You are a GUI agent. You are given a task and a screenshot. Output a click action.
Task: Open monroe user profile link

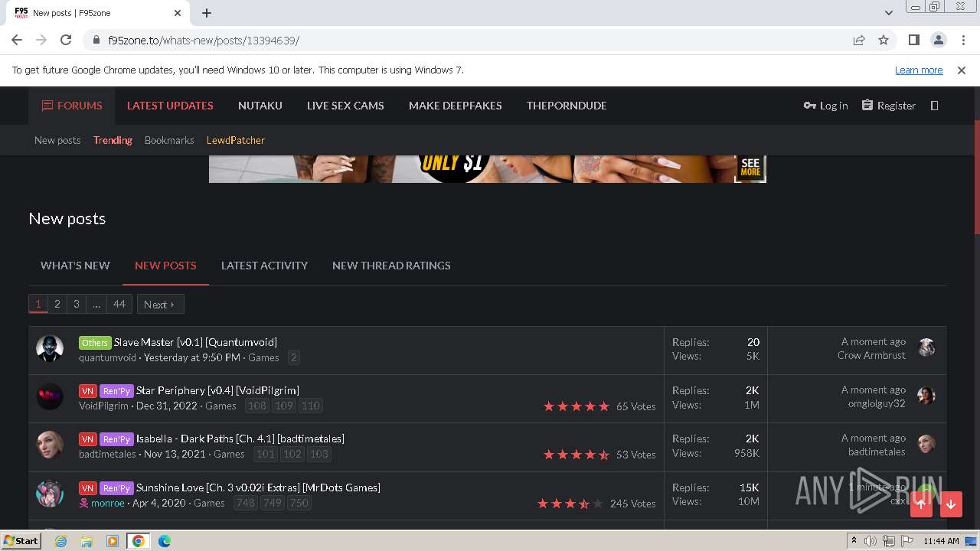pyautogui.click(x=107, y=503)
